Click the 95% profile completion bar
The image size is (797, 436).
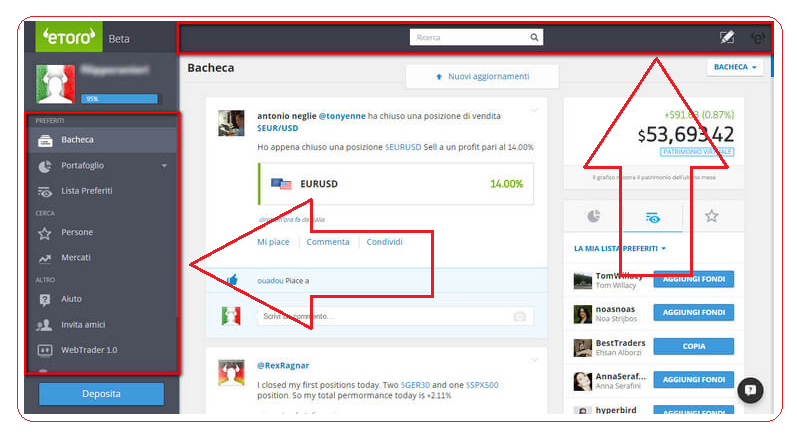[x=119, y=99]
